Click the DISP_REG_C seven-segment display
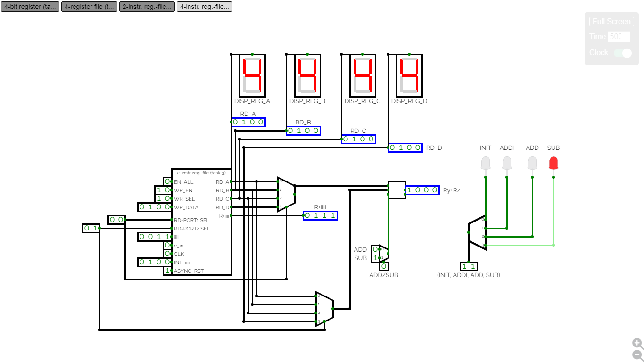 coord(363,75)
